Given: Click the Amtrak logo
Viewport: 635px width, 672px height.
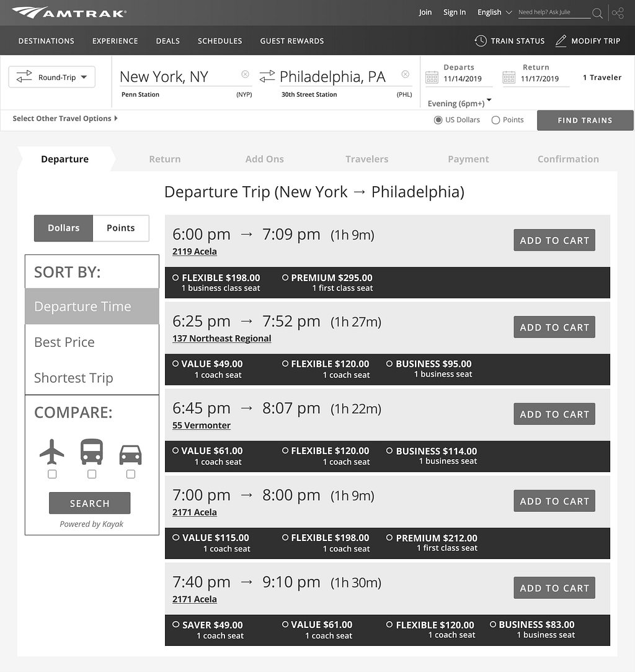Looking at the screenshot, I should (x=69, y=13).
